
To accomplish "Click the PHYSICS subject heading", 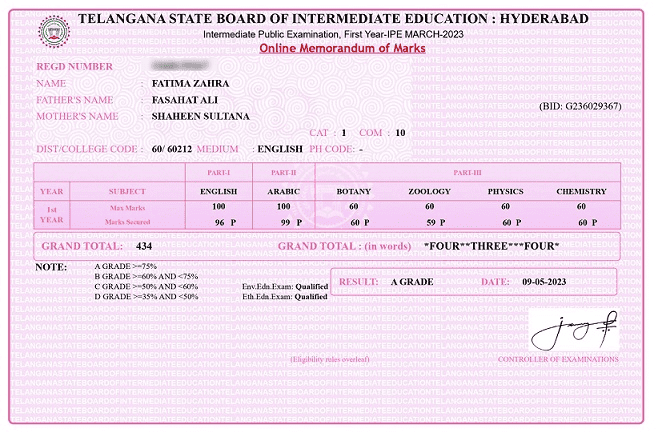I will (x=505, y=191).
